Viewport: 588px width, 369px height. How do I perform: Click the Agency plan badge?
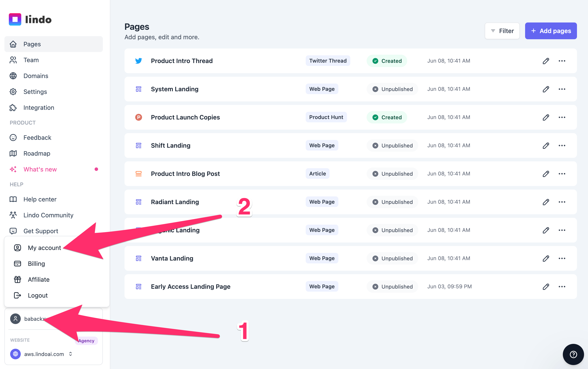click(x=86, y=341)
